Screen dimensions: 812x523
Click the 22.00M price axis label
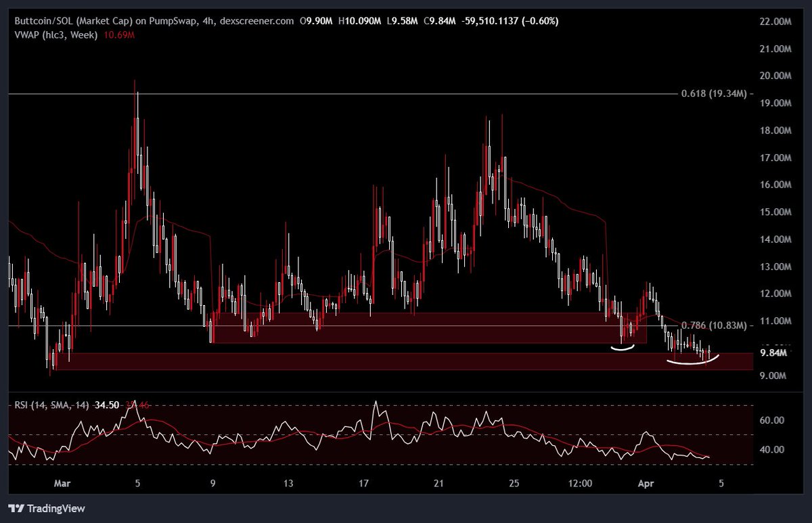(775, 22)
